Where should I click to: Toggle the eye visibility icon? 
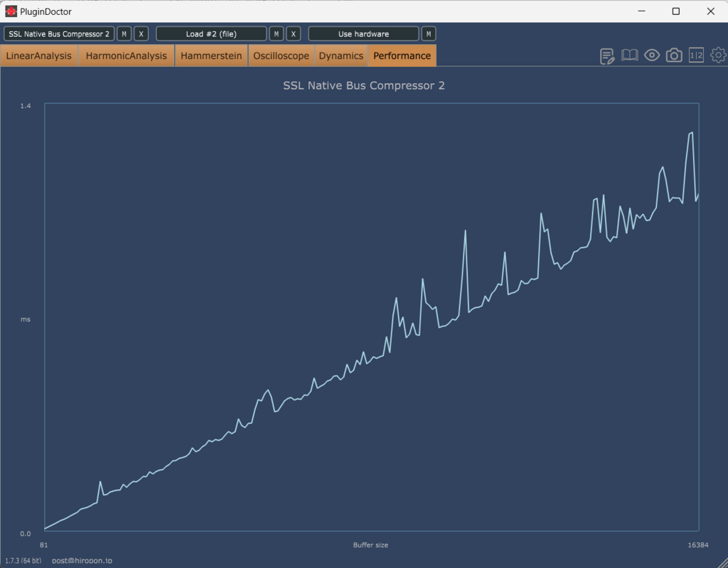coord(652,55)
